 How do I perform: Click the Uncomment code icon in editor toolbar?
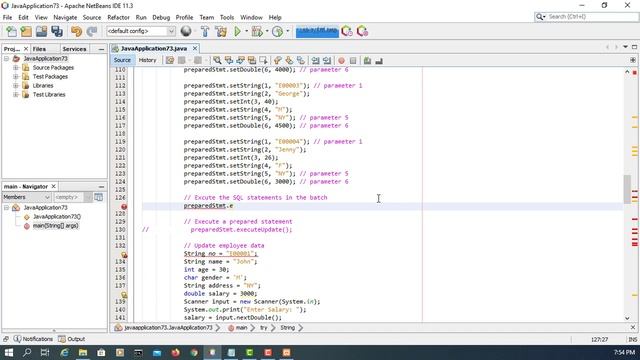coord(379,60)
